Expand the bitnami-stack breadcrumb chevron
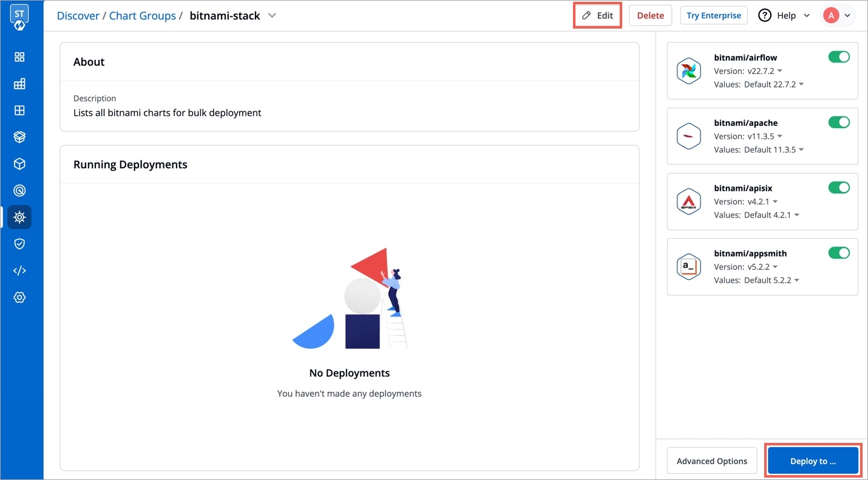 click(272, 16)
